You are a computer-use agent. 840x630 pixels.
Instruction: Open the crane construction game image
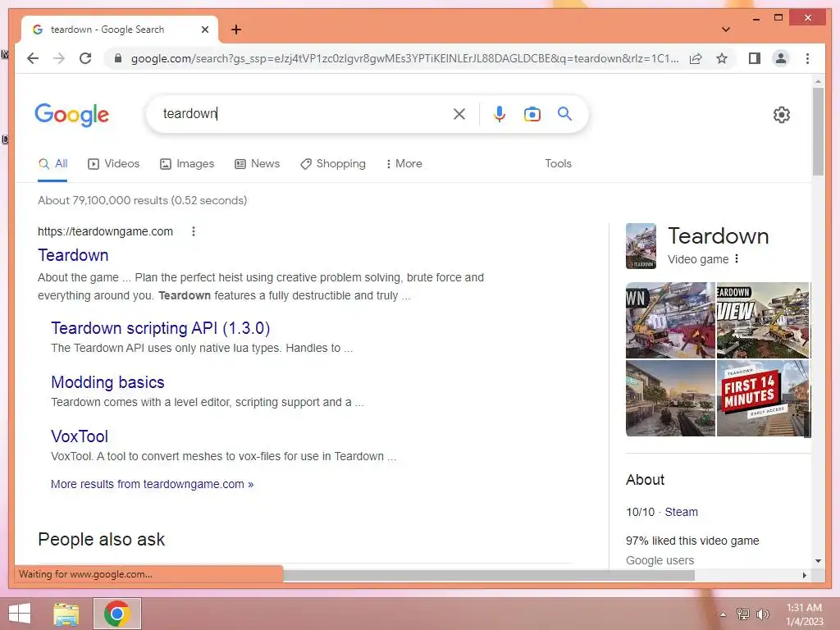[670, 321]
